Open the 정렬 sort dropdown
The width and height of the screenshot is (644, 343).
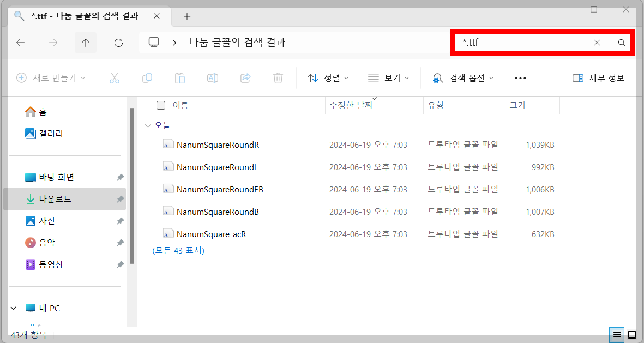328,77
